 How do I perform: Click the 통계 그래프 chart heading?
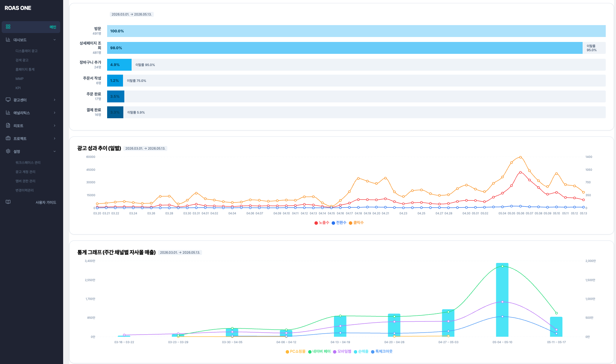pos(116,252)
